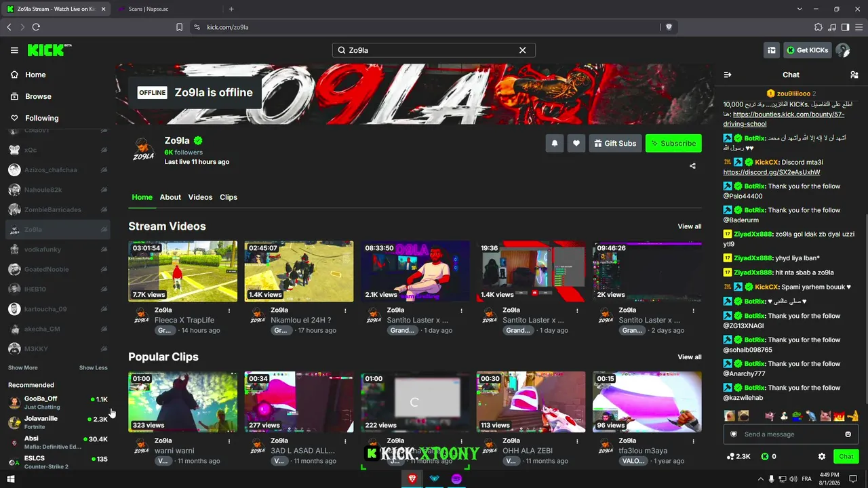Image resolution: width=868 pixels, height=488 pixels.
Task: Open the Nkamlou el 24H video thumbnail
Action: (x=299, y=271)
